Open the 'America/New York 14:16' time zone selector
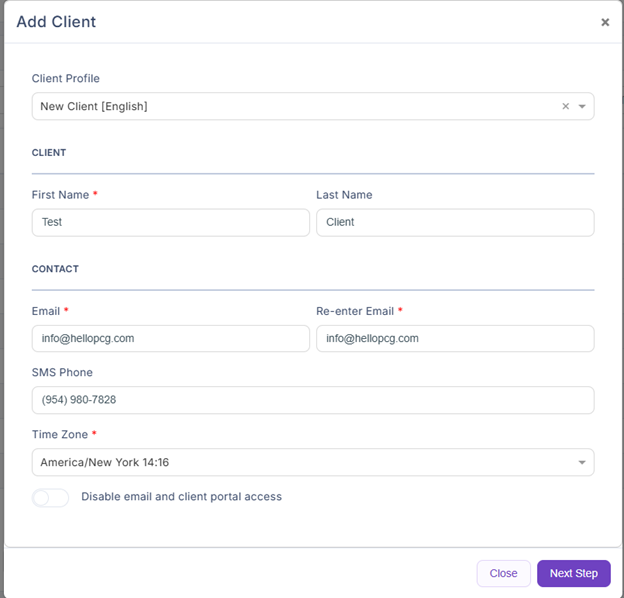624x598 pixels. [300, 462]
